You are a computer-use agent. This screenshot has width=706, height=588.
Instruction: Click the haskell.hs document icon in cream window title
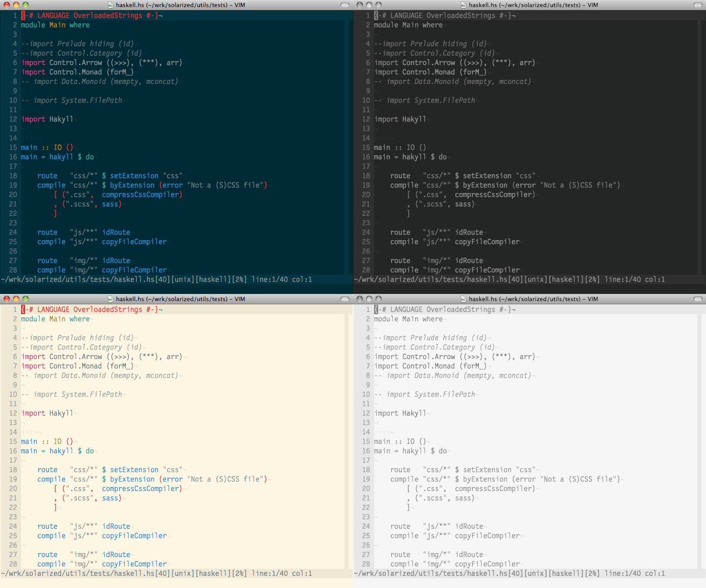point(110,299)
